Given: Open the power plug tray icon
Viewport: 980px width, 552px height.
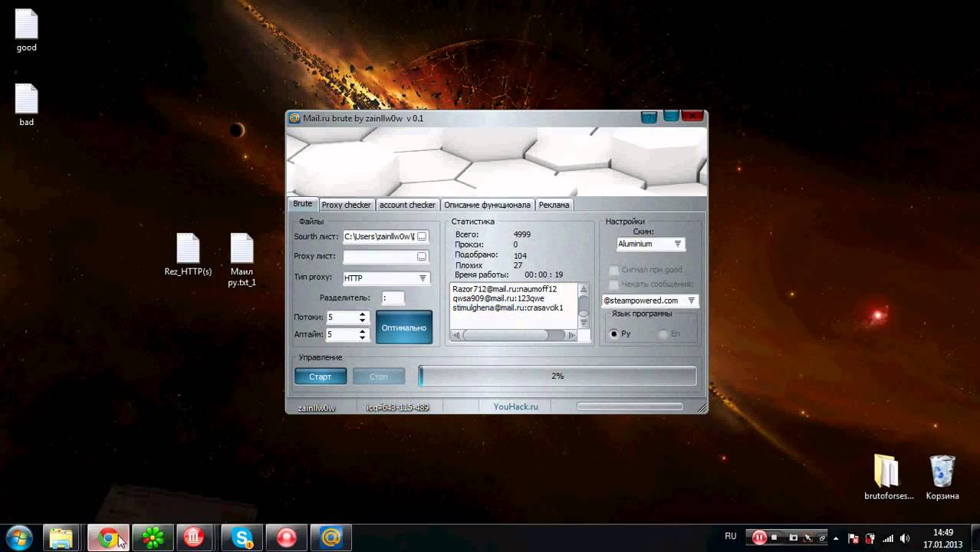Looking at the screenshot, I should click(870, 537).
